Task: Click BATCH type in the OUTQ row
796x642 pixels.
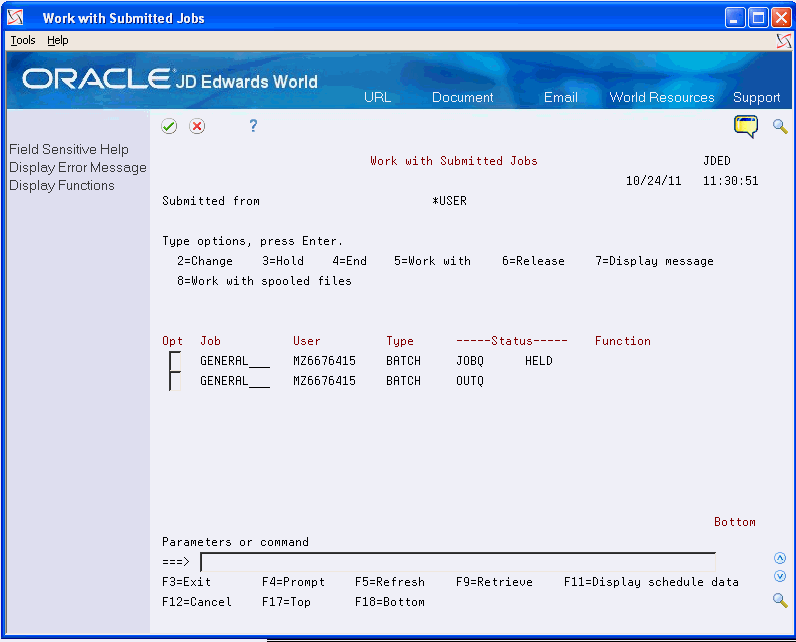Action: pos(404,381)
